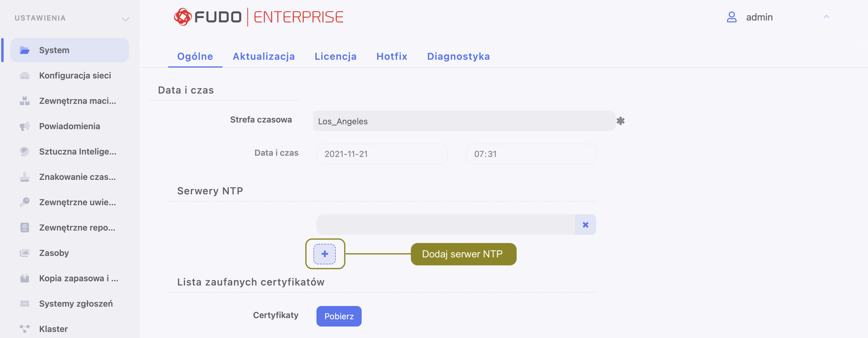This screenshot has width=868, height=338.
Task: Click the date field 2021-11-21
Action: pos(382,154)
